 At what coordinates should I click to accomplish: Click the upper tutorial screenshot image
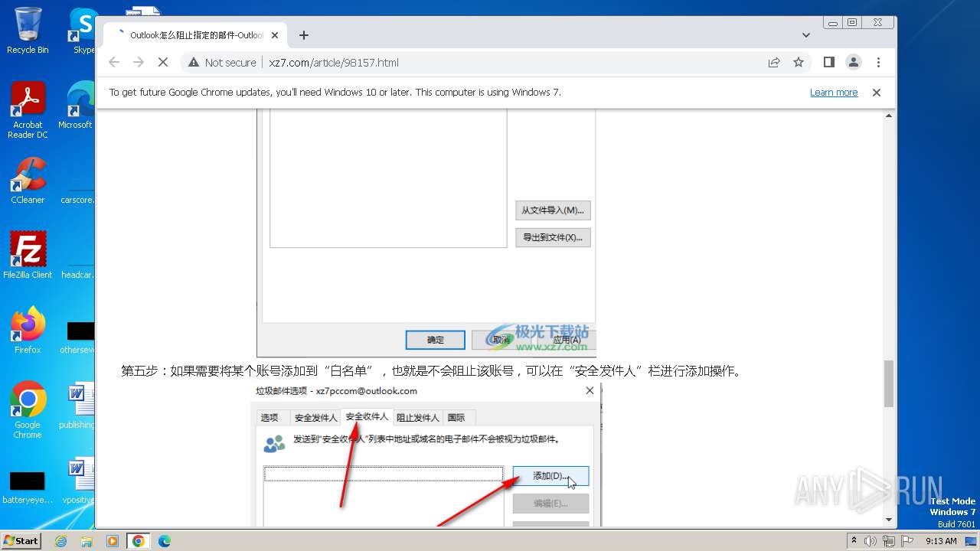click(426, 232)
